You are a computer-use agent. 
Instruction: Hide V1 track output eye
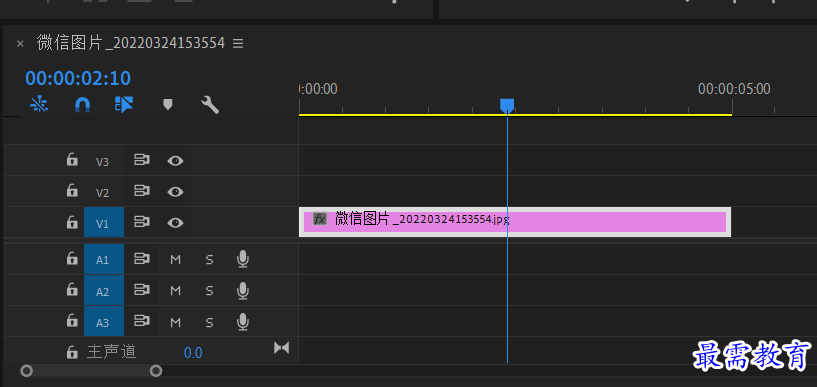[x=176, y=223]
